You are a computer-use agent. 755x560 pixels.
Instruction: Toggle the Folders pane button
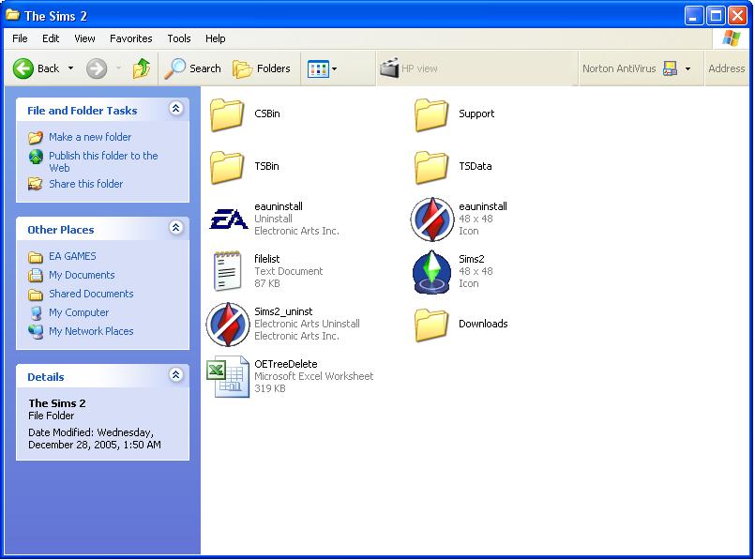coord(262,68)
